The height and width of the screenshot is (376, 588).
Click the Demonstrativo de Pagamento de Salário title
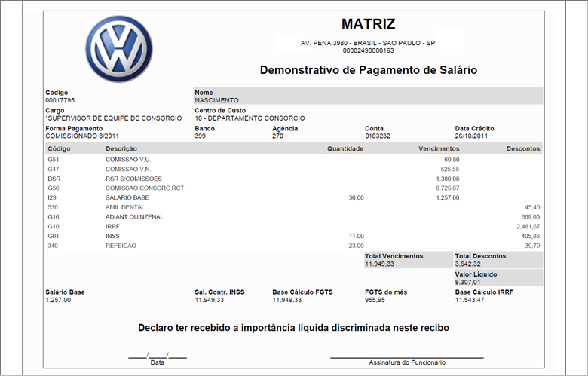(x=368, y=70)
